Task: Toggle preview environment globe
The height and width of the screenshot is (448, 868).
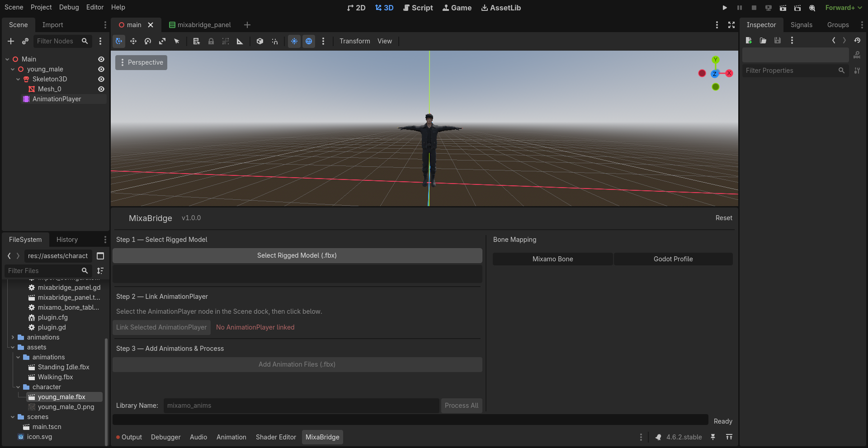Action: (x=309, y=41)
